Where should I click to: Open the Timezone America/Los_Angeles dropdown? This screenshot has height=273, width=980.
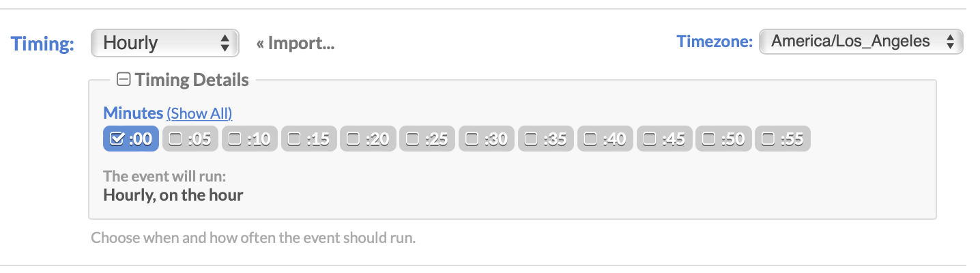click(860, 42)
